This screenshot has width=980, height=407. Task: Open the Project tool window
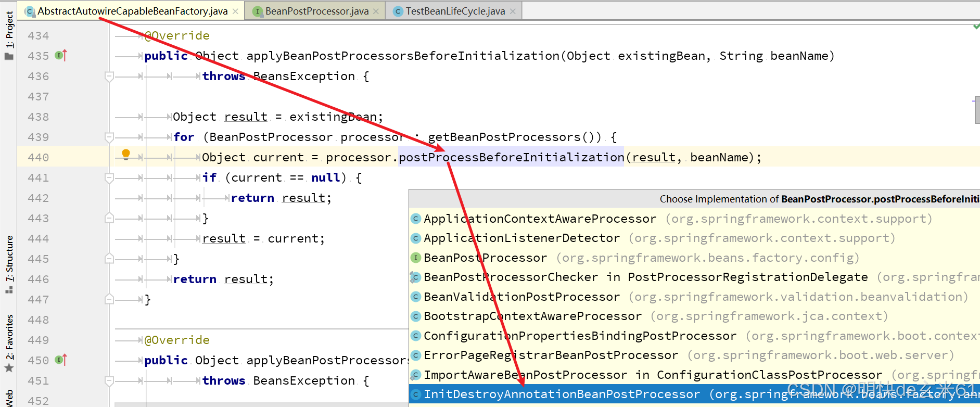click(9, 35)
